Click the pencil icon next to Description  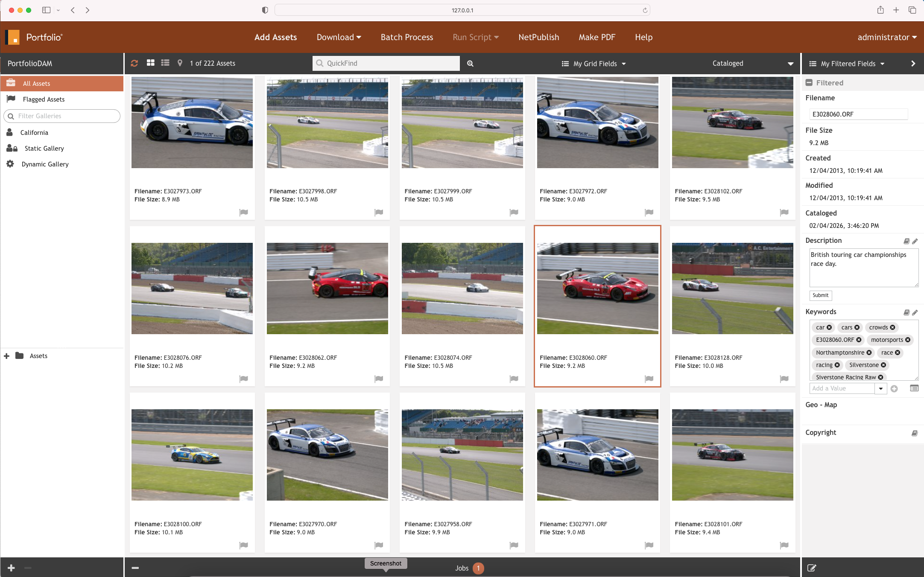pos(915,241)
